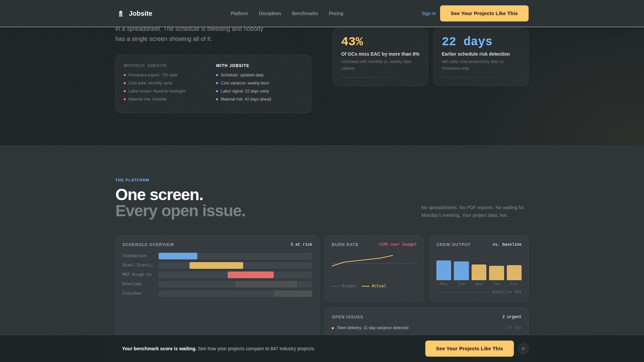Click the '2h ago' timestamp
The height and width of the screenshot is (362, 644).
coord(514,327)
